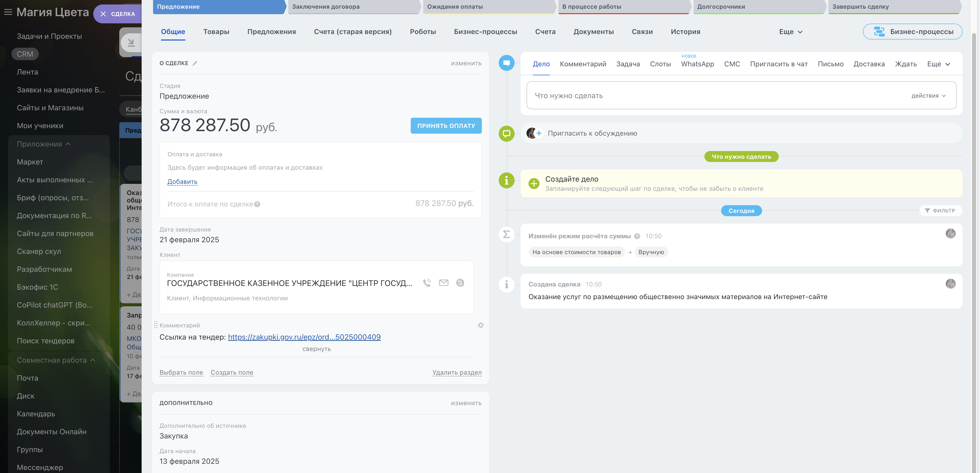Switch to the Товары tab
Screen dimensions: 980x473
point(216,32)
